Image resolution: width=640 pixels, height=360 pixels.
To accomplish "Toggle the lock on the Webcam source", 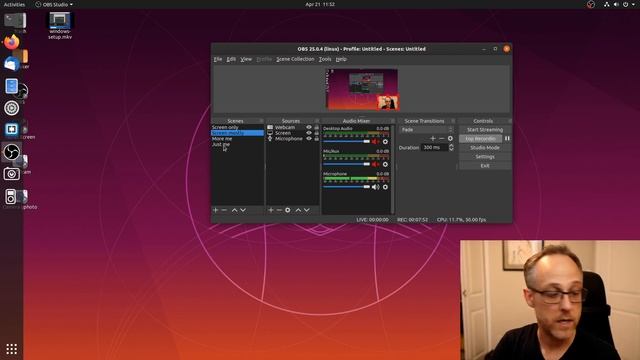I will (x=316, y=127).
